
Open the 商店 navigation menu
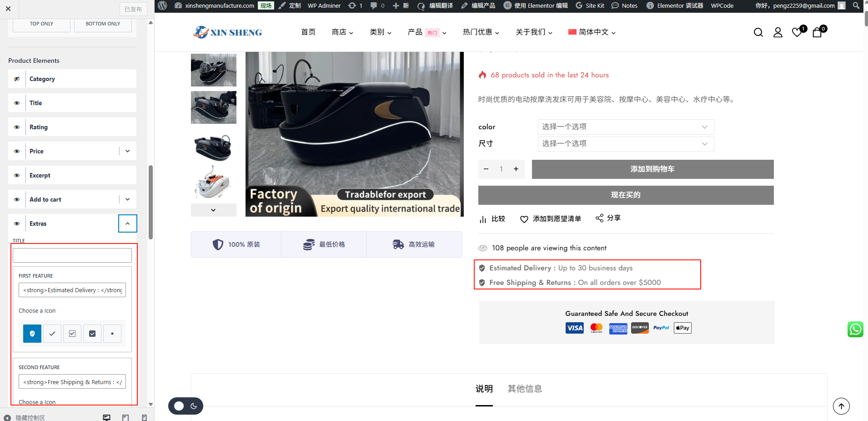342,32
